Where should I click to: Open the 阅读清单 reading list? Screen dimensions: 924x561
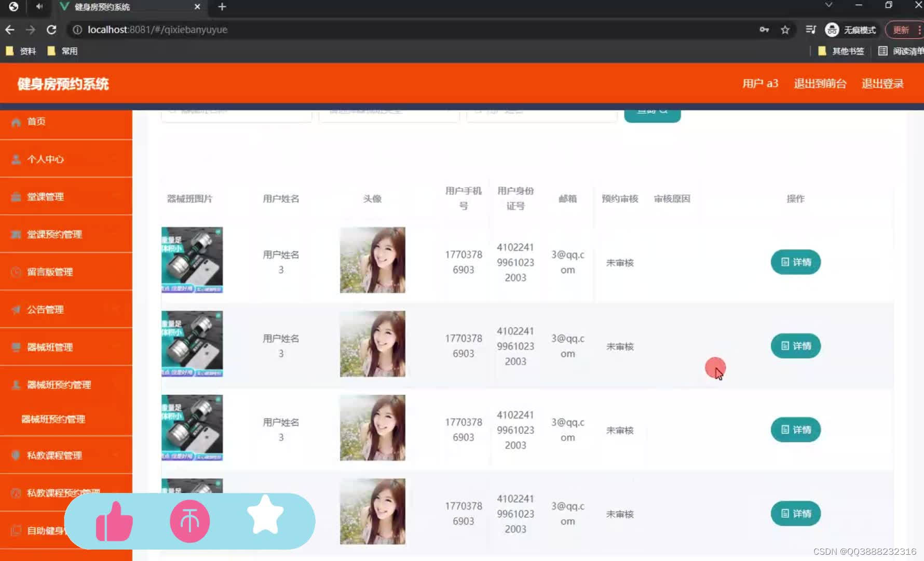(901, 51)
